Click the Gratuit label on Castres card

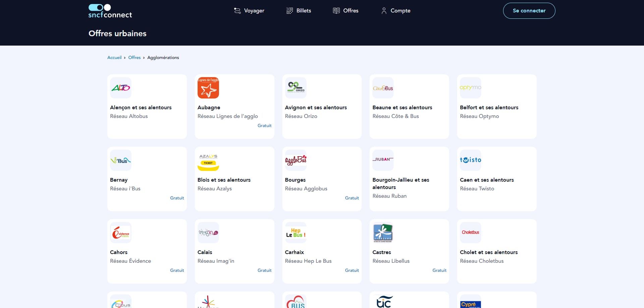coord(439,270)
